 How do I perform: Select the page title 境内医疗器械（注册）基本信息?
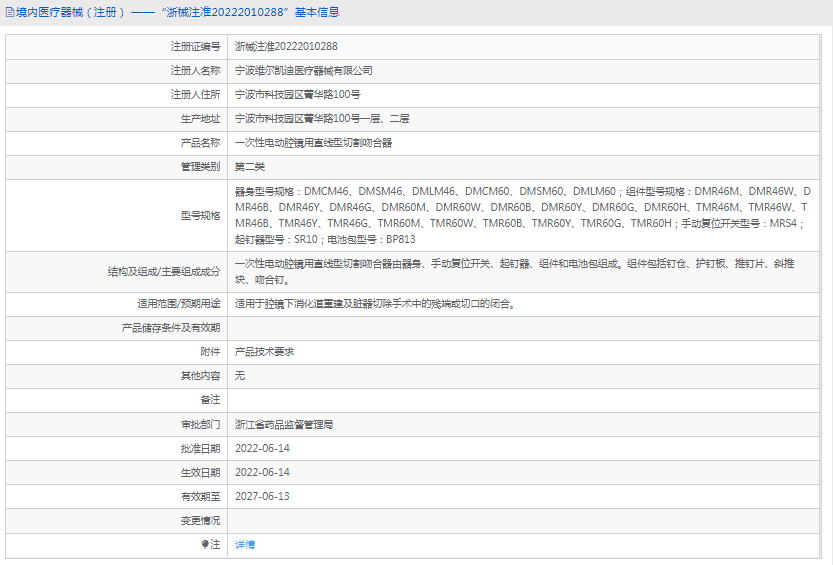click(x=177, y=12)
